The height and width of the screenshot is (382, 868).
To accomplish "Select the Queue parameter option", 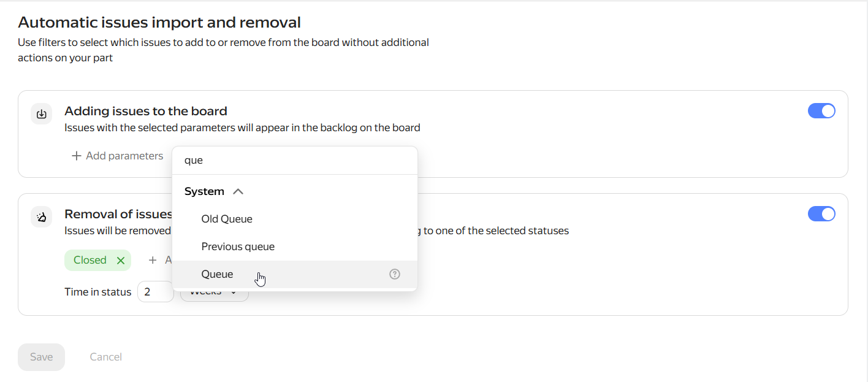I will click(x=295, y=274).
